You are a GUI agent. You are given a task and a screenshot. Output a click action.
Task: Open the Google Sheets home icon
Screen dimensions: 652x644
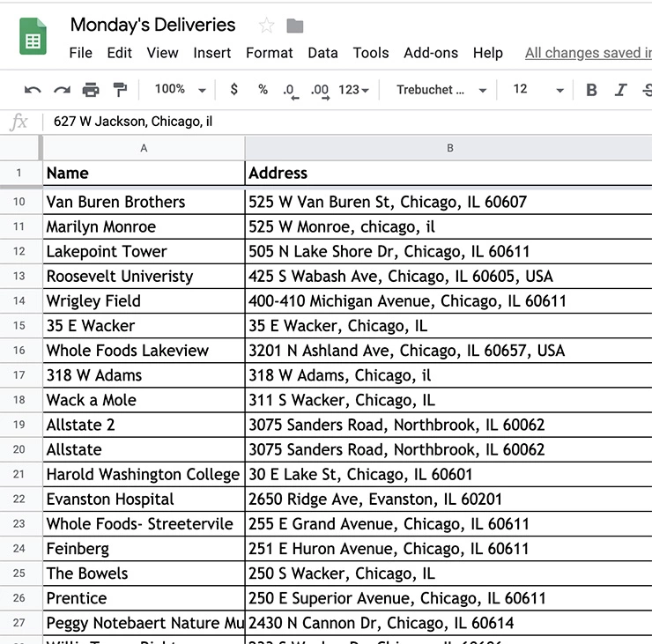(x=33, y=36)
